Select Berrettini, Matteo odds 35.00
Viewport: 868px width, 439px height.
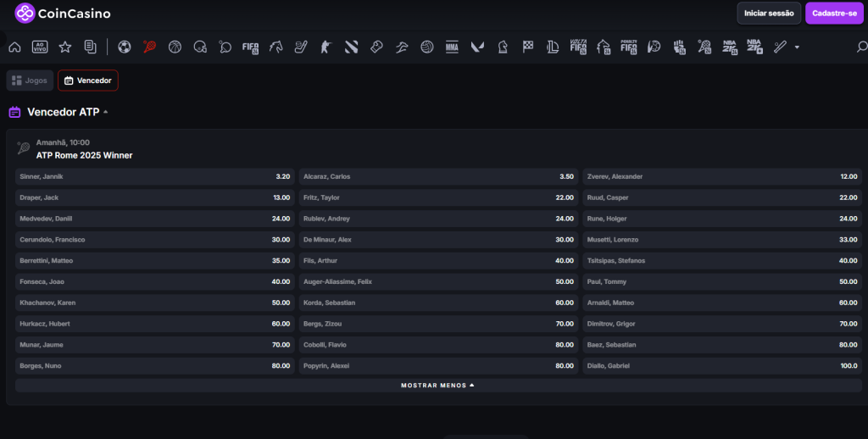(155, 261)
